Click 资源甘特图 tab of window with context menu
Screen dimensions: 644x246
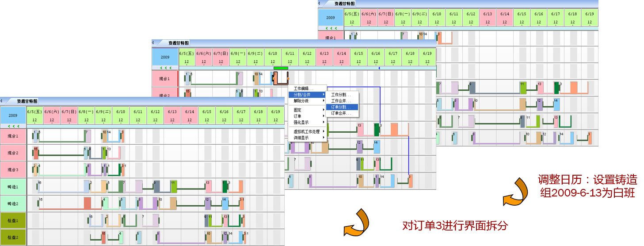pyautogui.click(x=179, y=43)
